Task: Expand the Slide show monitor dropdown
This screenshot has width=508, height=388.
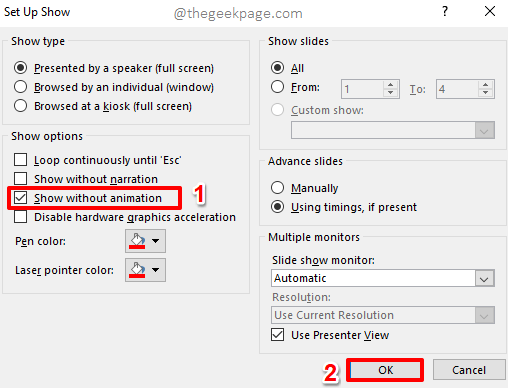Action: click(484, 278)
